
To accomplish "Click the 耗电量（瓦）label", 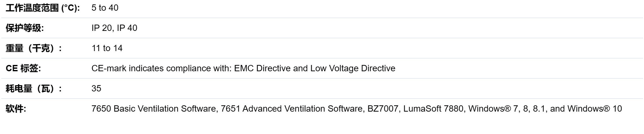I will click(34, 89).
